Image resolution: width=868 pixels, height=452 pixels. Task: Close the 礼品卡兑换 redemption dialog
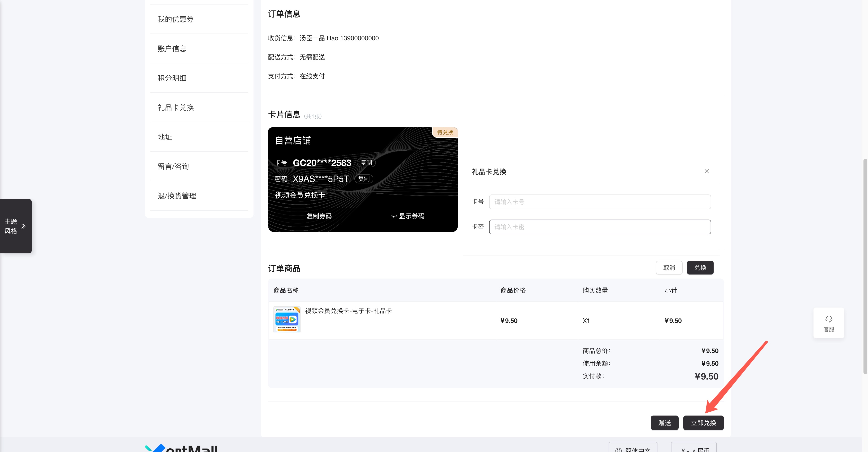click(x=707, y=171)
